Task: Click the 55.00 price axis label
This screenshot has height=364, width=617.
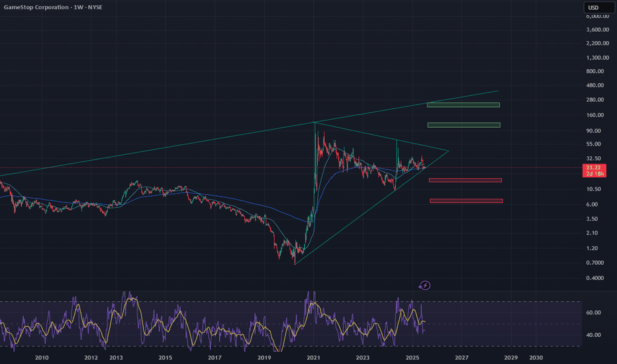Action: [593, 144]
